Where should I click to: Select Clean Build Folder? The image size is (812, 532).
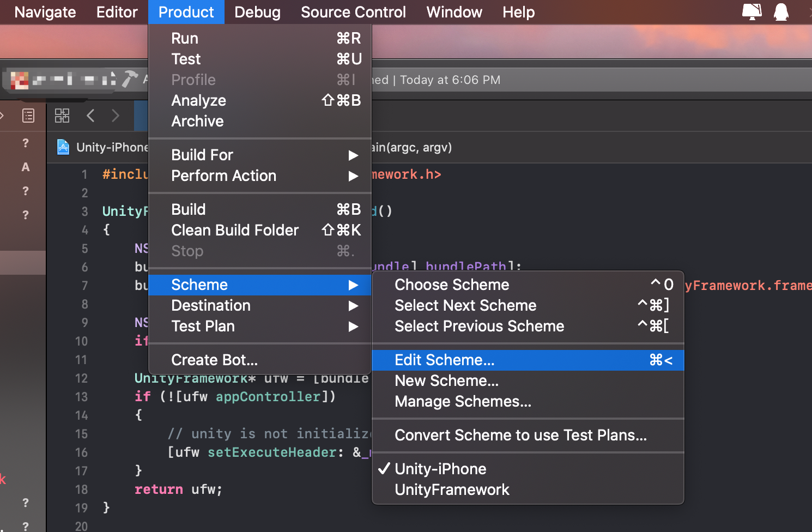(x=259, y=230)
